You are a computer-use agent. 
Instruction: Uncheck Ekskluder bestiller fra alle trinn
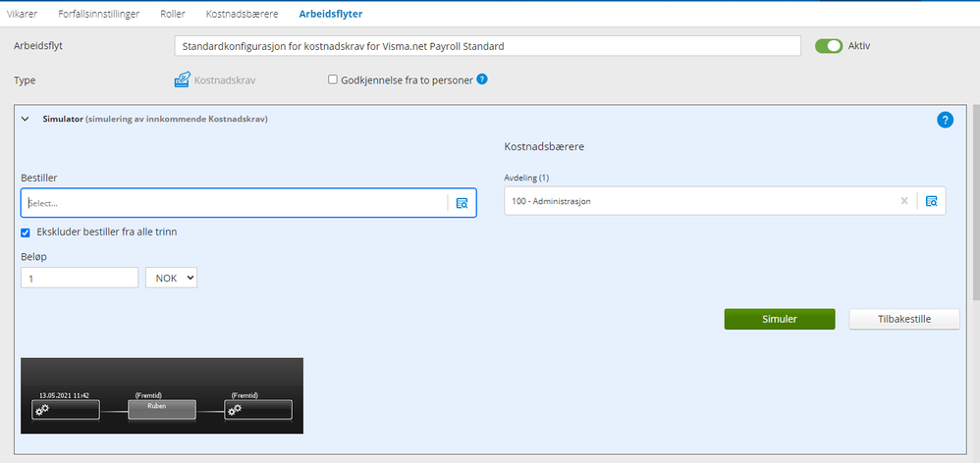(26, 232)
